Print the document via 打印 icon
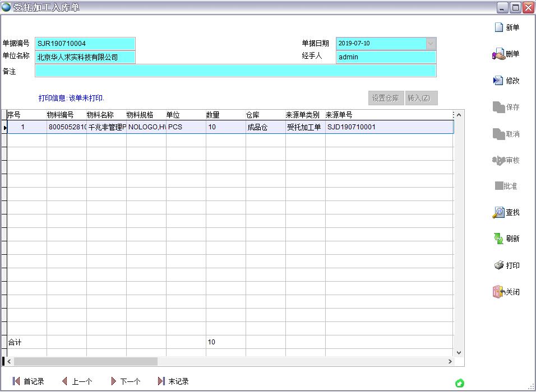Screen dimensions: 536x392 498,265
